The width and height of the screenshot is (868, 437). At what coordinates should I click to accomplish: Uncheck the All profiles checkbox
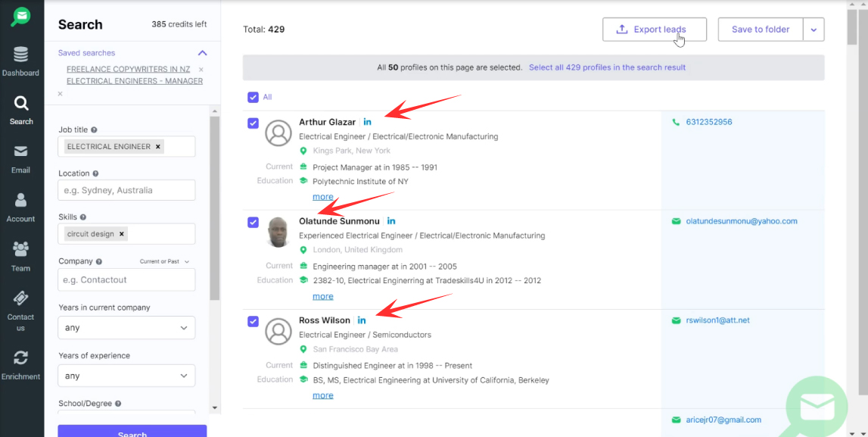click(x=253, y=97)
